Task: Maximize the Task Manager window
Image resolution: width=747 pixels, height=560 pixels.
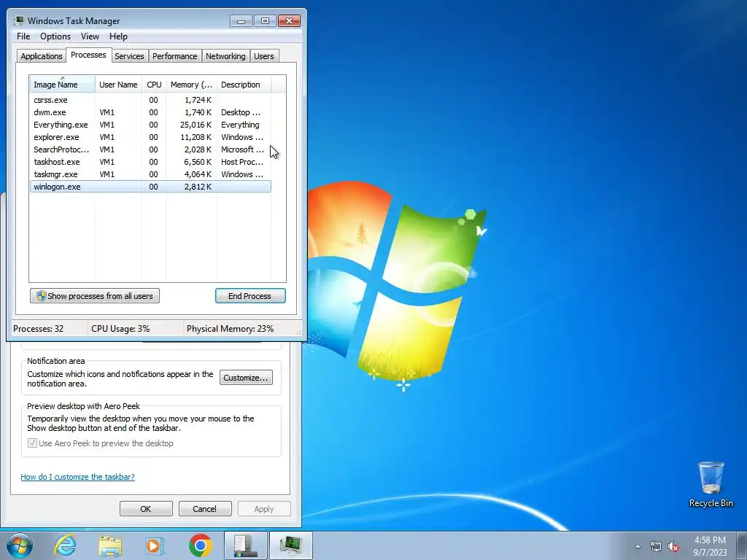Action: 265,21
